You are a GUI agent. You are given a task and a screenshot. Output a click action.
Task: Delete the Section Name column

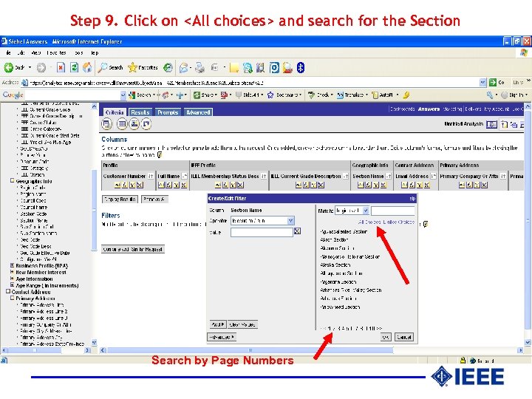tap(383, 185)
